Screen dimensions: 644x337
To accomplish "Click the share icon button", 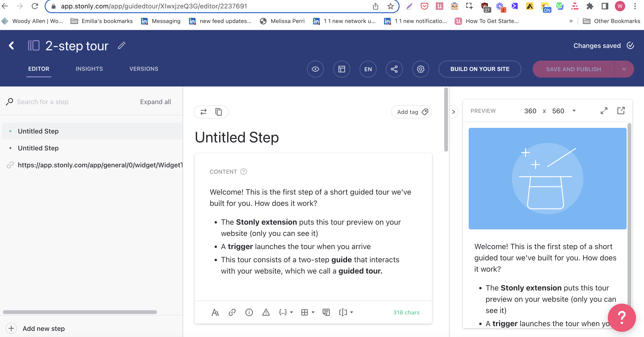I will pyautogui.click(x=393, y=69).
